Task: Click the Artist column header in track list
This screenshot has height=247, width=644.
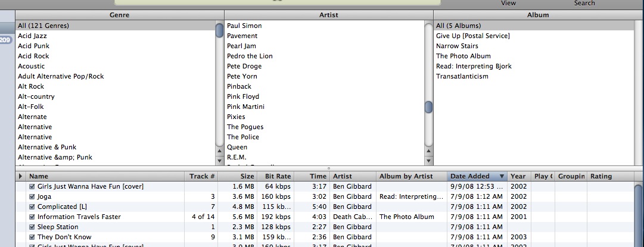Action: coord(353,176)
